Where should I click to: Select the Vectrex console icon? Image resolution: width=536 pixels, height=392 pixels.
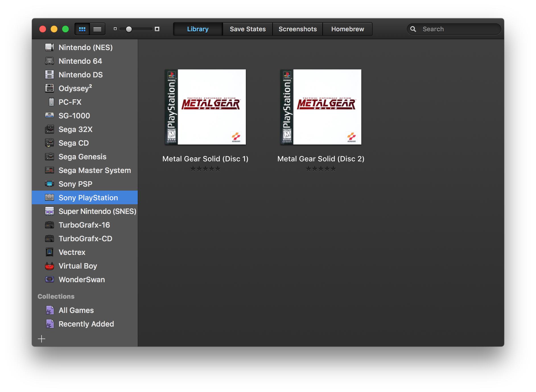[x=50, y=252]
